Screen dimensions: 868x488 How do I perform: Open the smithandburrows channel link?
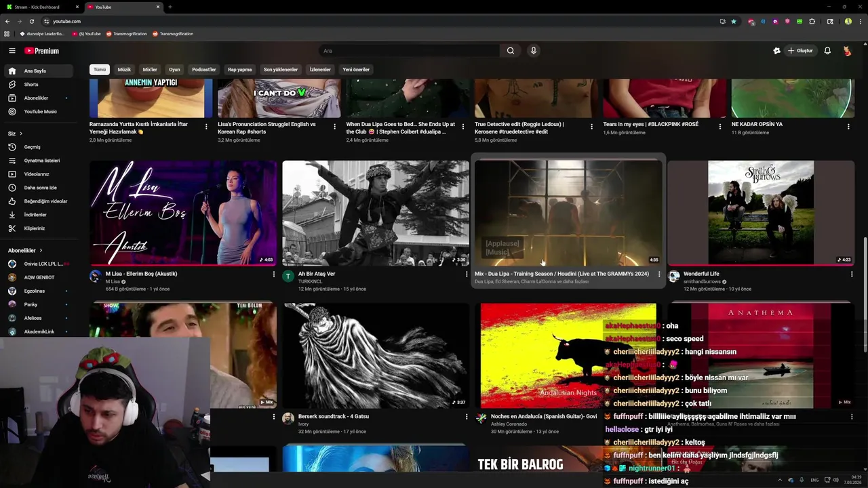pos(702,281)
